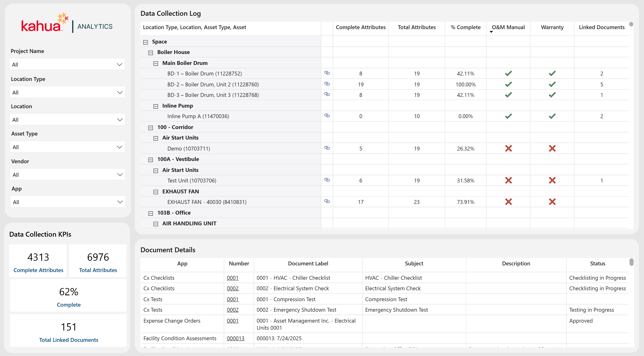Collapse the Boiler House location node
The image size is (644, 356).
[151, 53]
